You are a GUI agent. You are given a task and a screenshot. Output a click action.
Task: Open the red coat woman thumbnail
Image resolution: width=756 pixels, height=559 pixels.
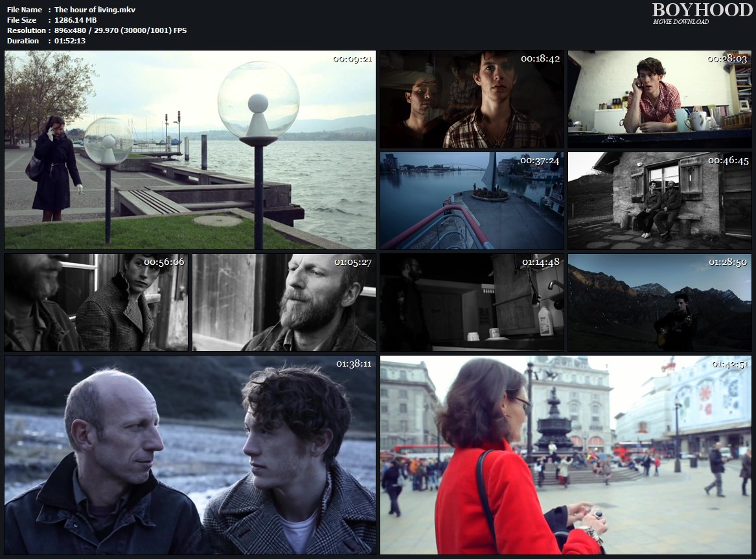click(566, 455)
